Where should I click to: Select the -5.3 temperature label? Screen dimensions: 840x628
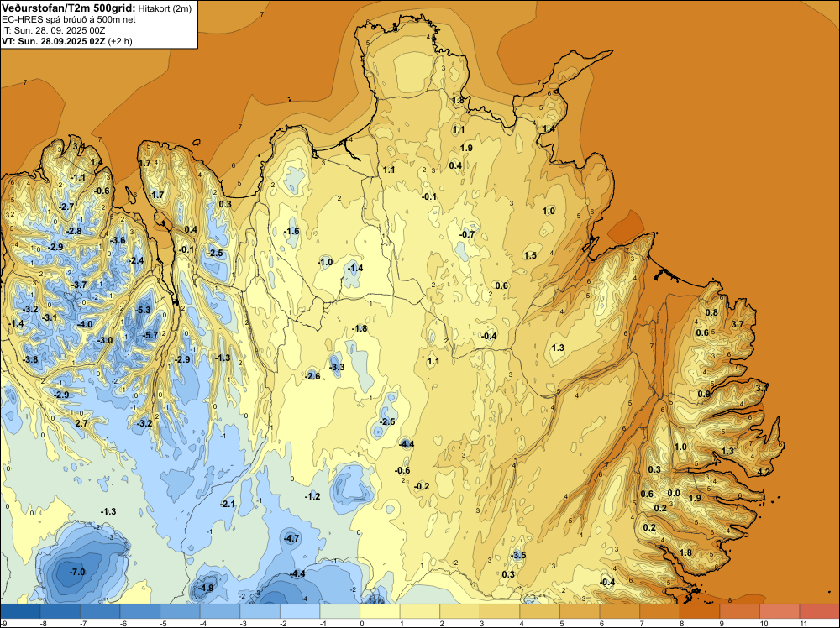pyautogui.click(x=143, y=310)
